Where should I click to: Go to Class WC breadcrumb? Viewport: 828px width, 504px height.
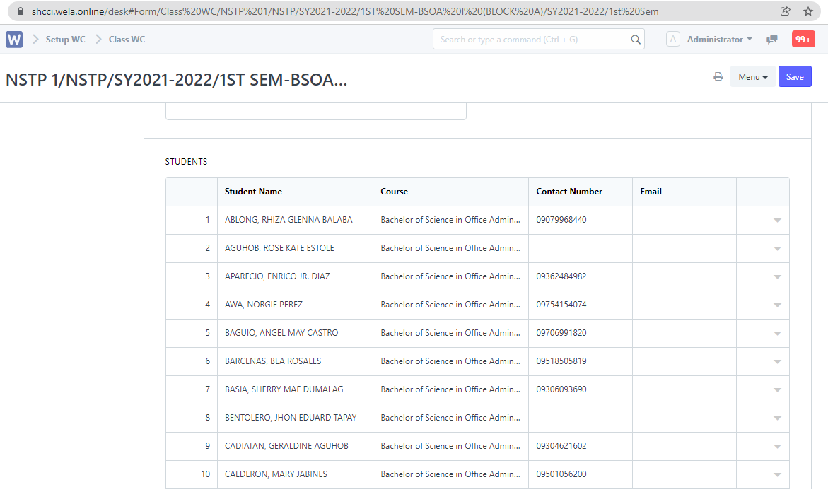click(x=127, y=40)
